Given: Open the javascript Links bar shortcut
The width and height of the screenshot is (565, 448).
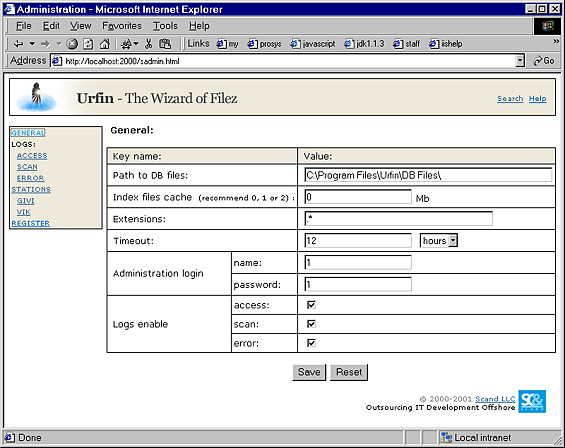Looking at the screenshot, I should [x=313, y=44].
